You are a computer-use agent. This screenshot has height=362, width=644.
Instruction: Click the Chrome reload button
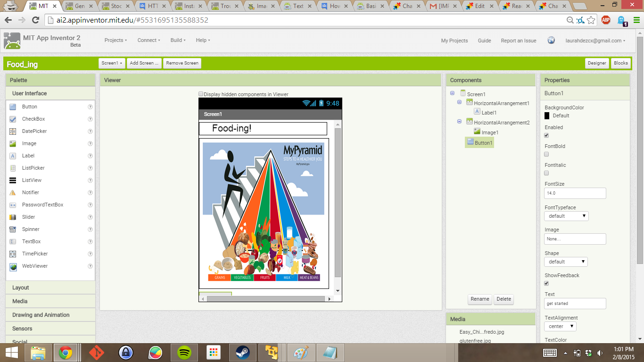click(x=35, y=20)
